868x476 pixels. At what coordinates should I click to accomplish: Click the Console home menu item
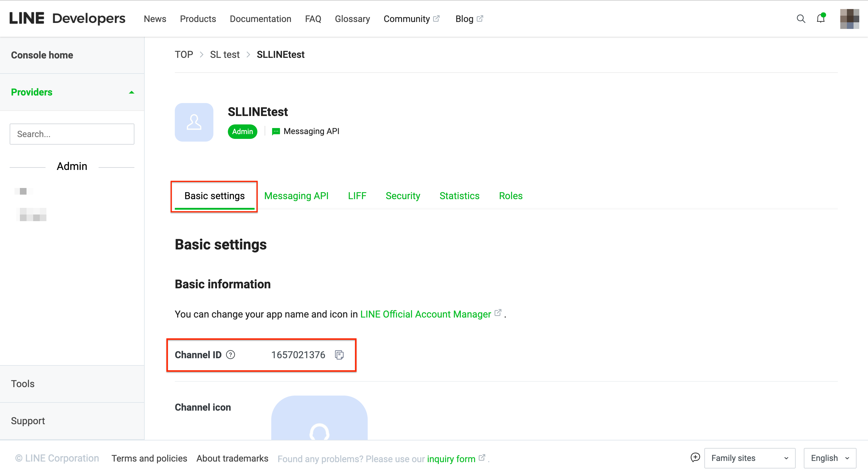pyautogui.click(x=42, y=55)
